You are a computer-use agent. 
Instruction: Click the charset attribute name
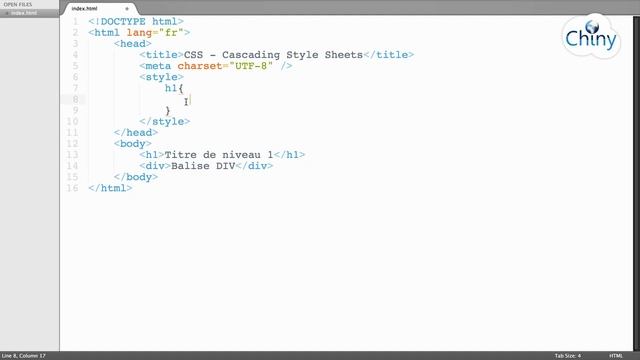(200, 66)
